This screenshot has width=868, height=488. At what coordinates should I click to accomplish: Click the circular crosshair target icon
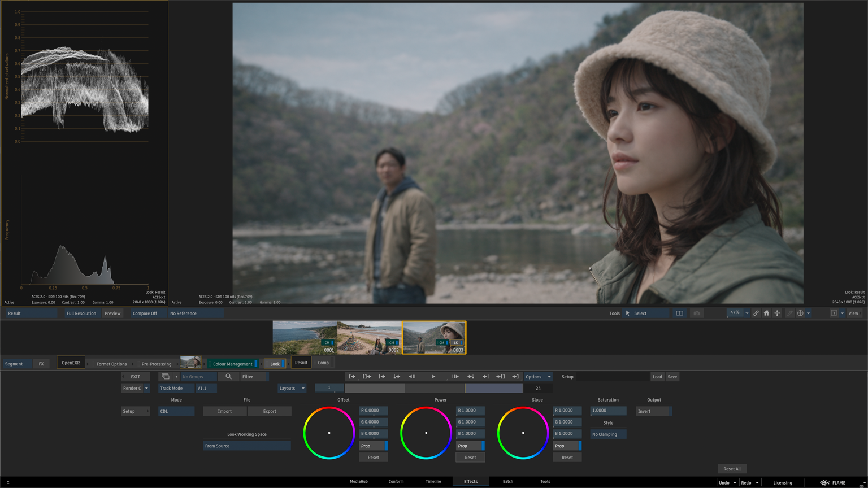[800, 313]
